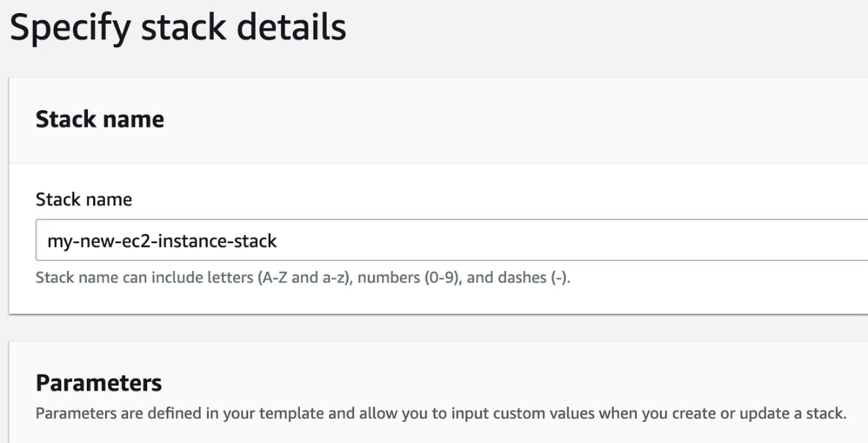Click 'create or update a stack' phrase
868x443 pixels.
(757, 414)
